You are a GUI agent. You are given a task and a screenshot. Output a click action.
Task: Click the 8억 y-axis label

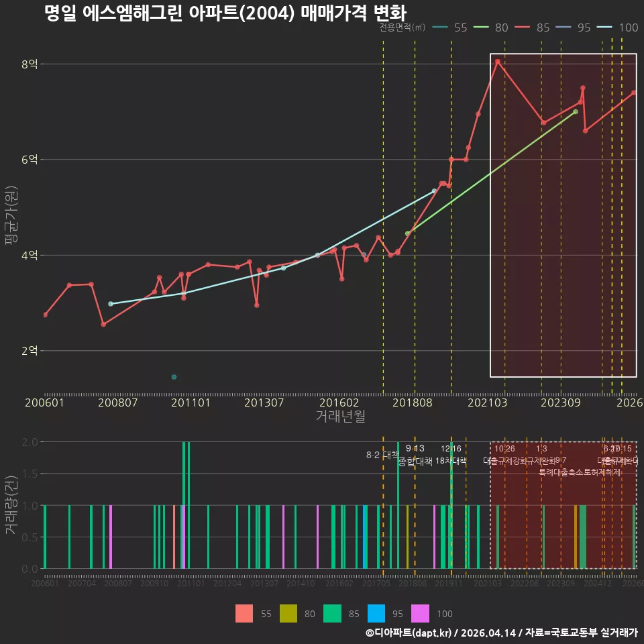coord(30,64)
